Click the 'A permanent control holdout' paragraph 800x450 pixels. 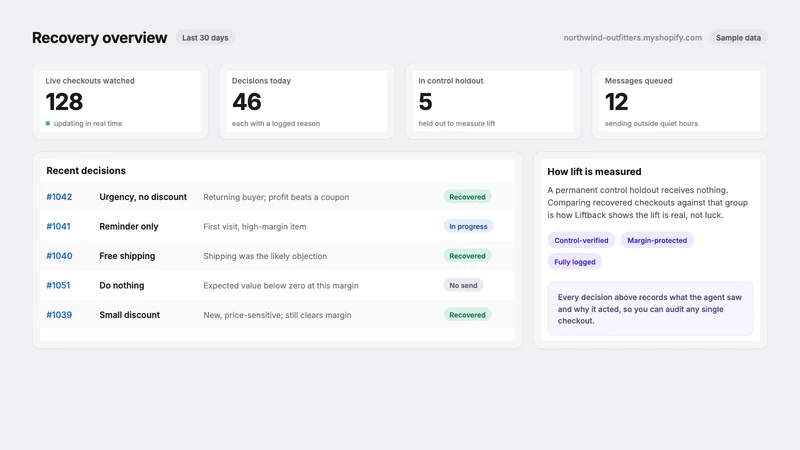(x=647, y=203)
